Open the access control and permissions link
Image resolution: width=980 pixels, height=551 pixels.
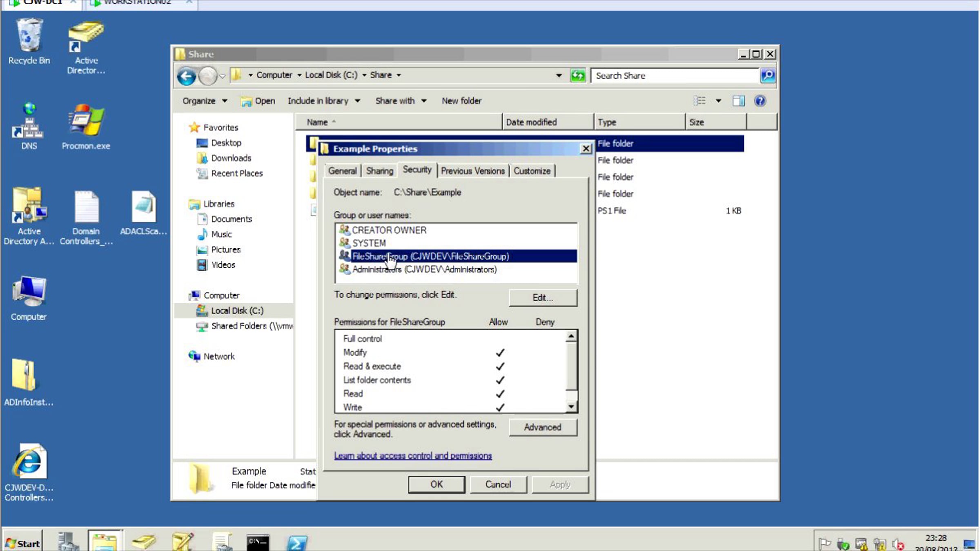413,455
